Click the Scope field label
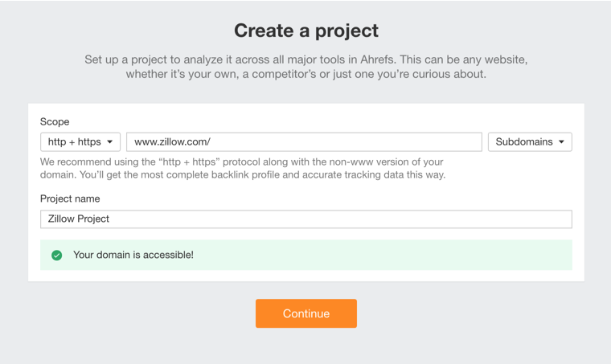611x364 pixels. [x=55, y=122]
